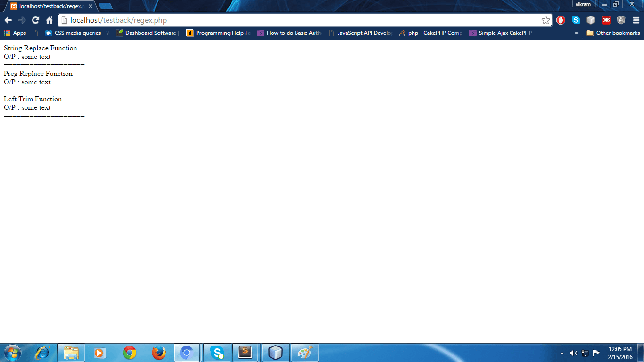Click the Left Trim Function text
Image resolution: width=644 pixels, height=362 pixels.
33,99
